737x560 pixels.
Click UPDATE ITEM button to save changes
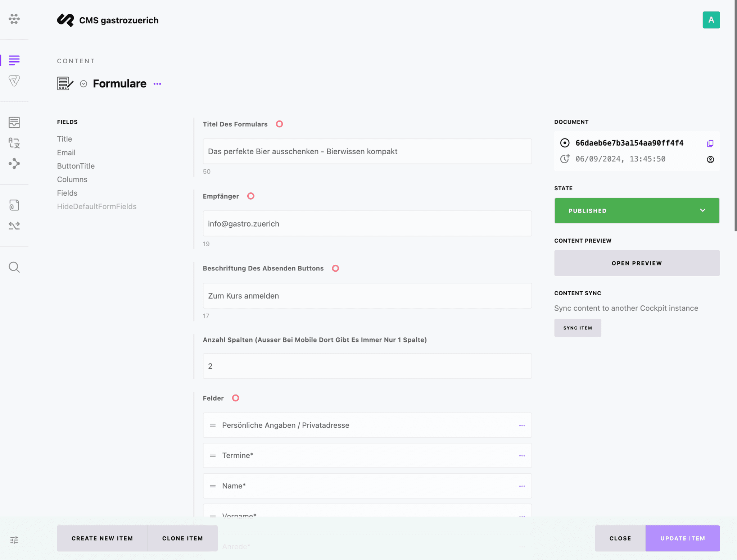(x=682, y=538)
